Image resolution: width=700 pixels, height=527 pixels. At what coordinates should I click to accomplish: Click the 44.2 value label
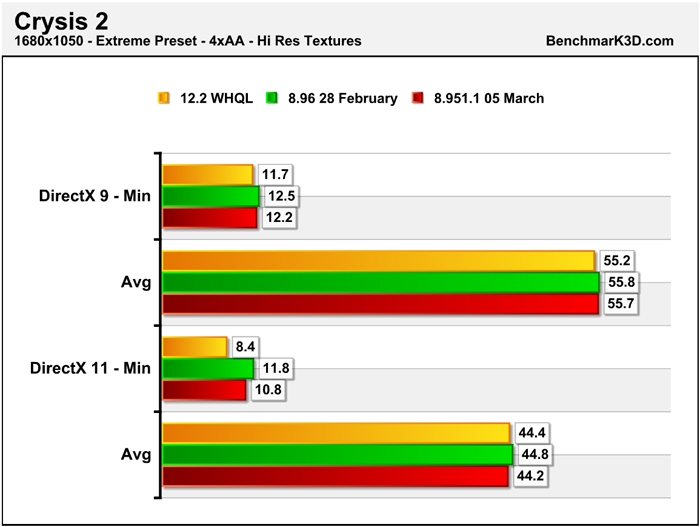coord(530,476)
